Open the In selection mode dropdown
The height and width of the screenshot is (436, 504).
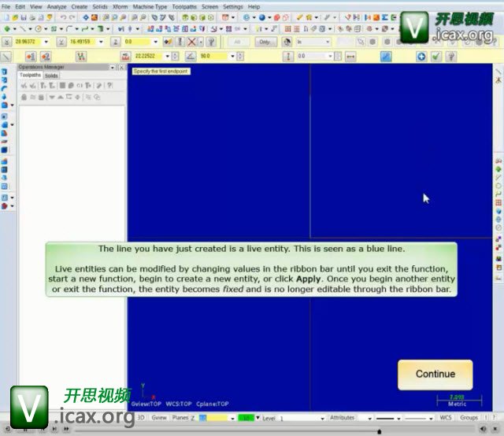328,42
